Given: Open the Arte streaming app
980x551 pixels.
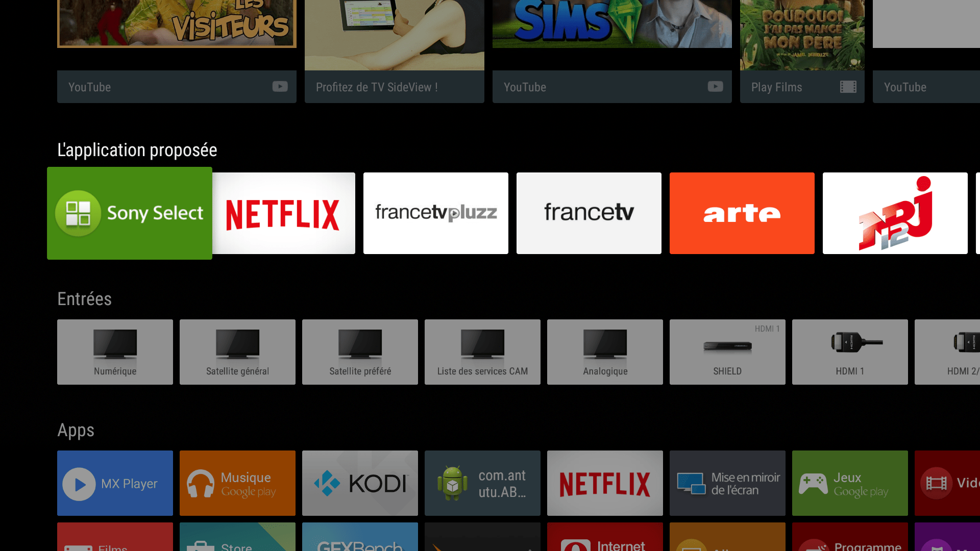Looking at the screenshot, I should [742, 213].
